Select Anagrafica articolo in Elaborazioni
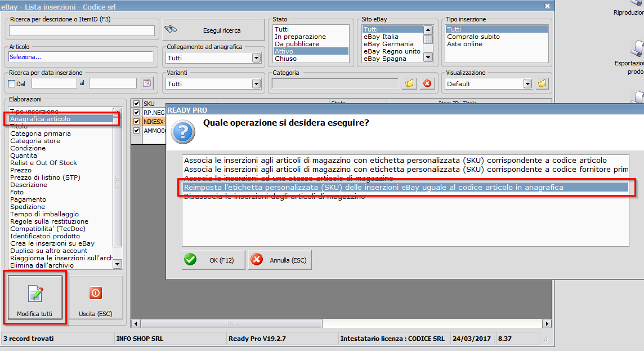This screenshot has width=644, height=351. [x=61, y=119]
